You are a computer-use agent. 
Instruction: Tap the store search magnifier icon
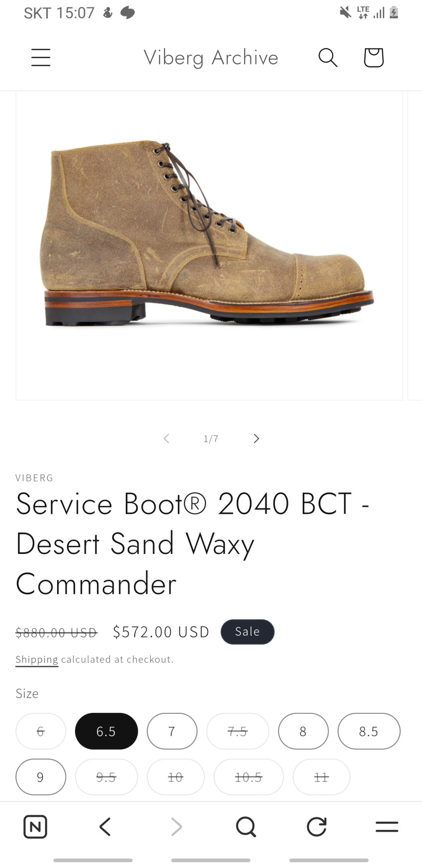pyautogui.click(x=328, y=58)
